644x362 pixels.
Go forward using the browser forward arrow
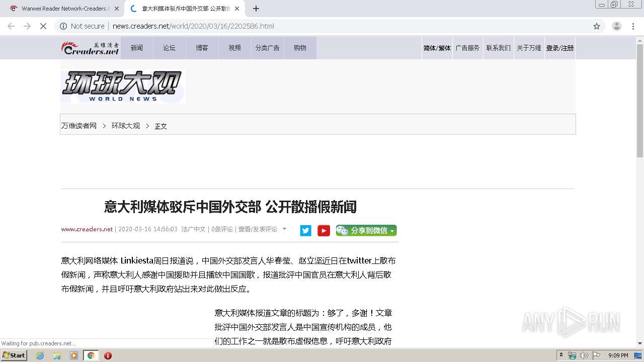pyautogui.click(x=27, y=26)
